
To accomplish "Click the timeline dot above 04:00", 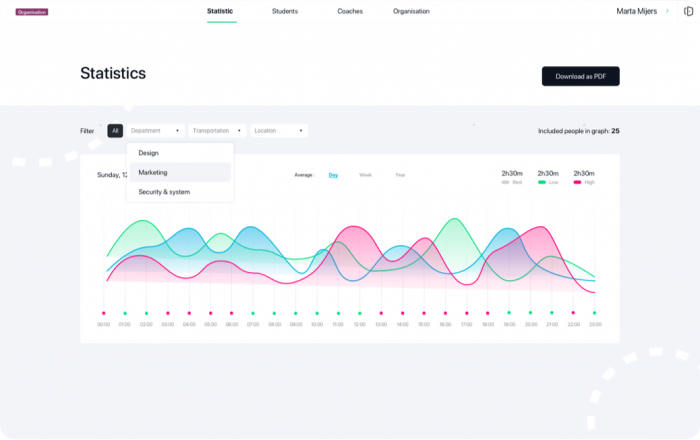I will [x=189, y=313].
